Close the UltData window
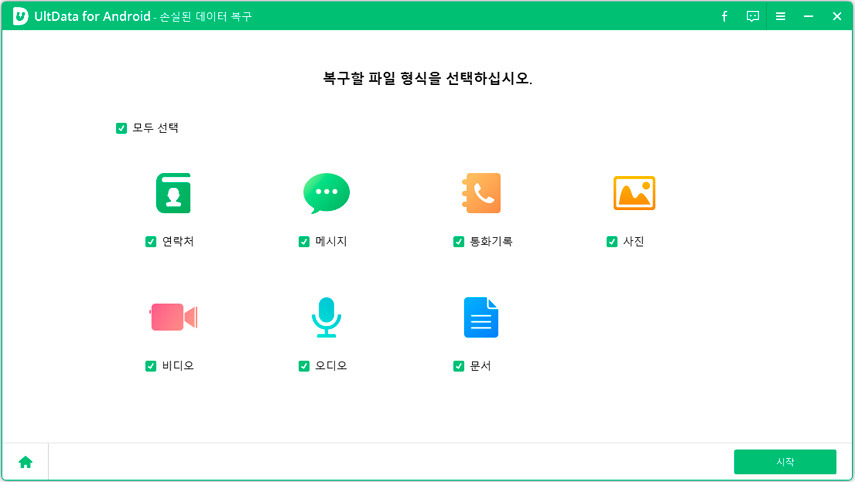855x482 pixels. tap(837, 16)
